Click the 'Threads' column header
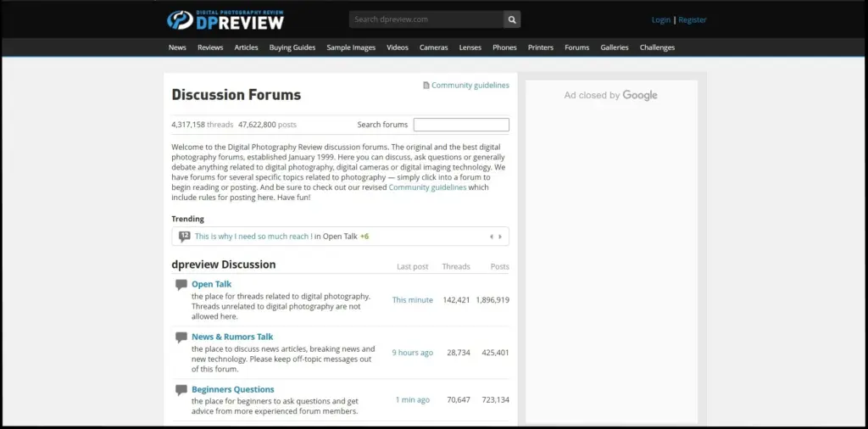868x429 pixels. click(456, 267)
